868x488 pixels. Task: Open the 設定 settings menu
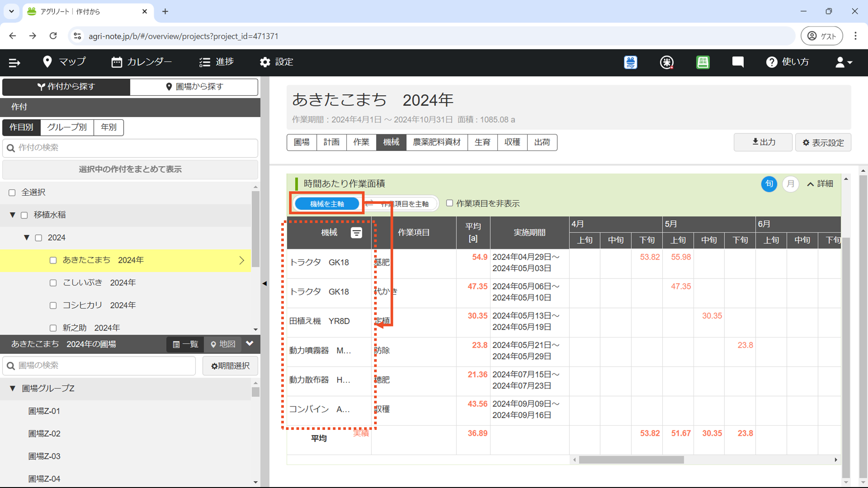point(276,62)
